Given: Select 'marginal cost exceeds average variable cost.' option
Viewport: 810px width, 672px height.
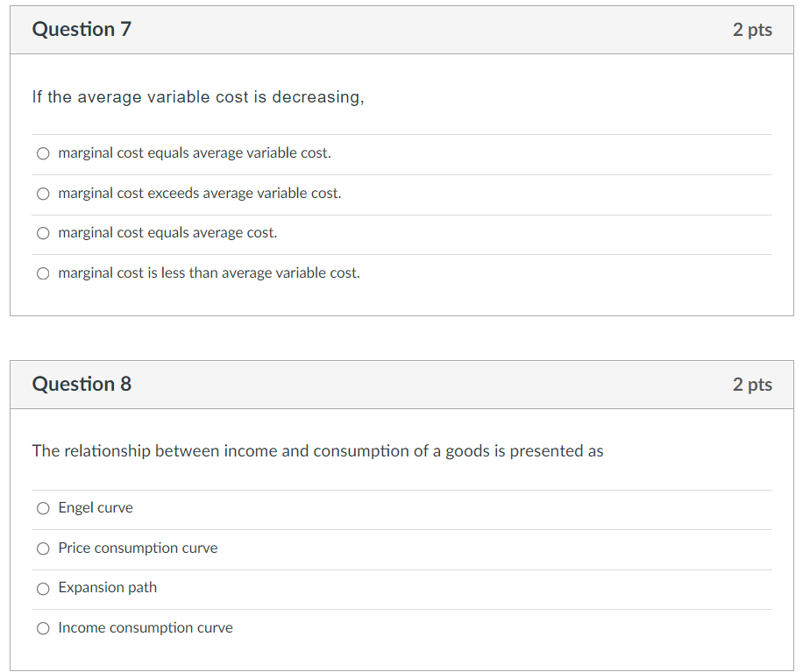Looking at the screenshot, I should 43,194.
